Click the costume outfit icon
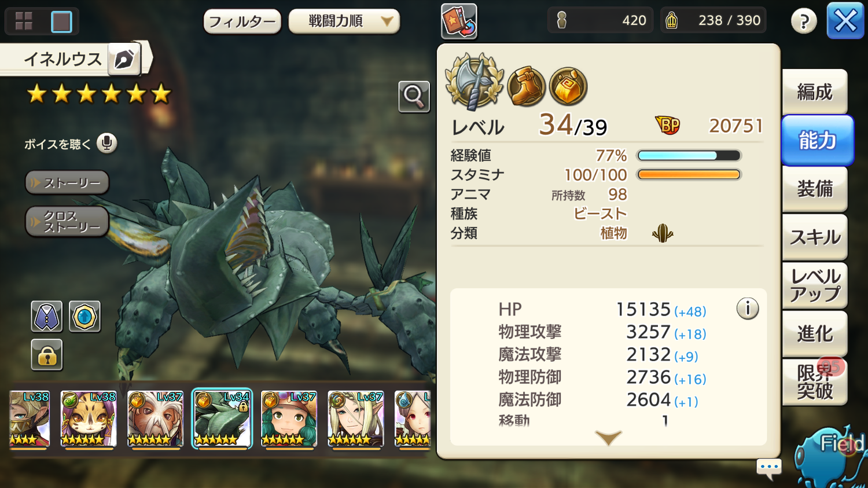 (x=47, y=317)
